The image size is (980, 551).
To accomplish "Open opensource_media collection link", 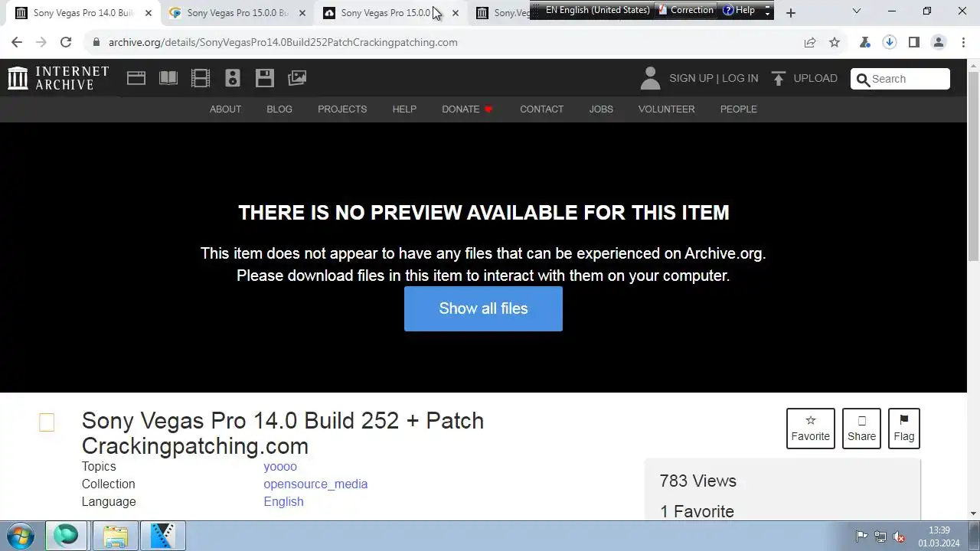I will [315, 484].
